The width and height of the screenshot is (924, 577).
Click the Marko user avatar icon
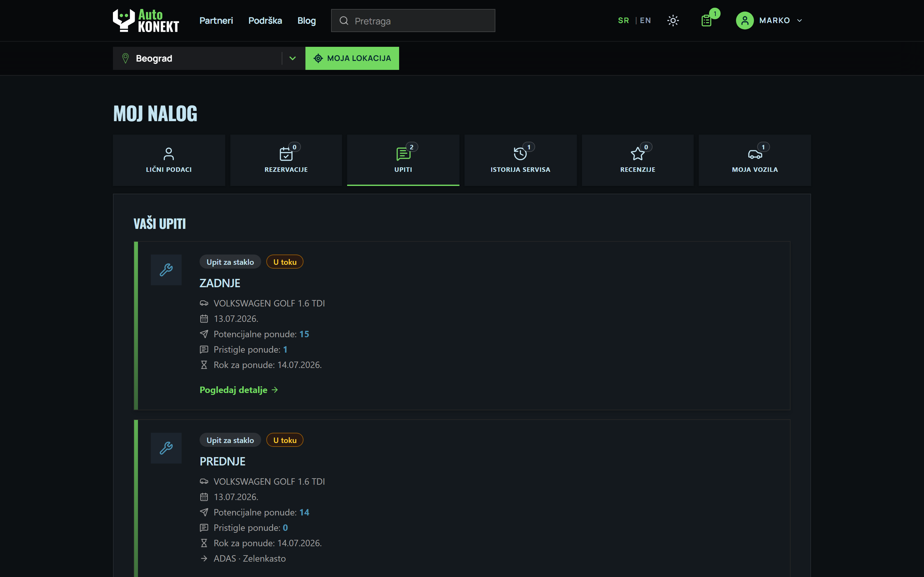745,21
